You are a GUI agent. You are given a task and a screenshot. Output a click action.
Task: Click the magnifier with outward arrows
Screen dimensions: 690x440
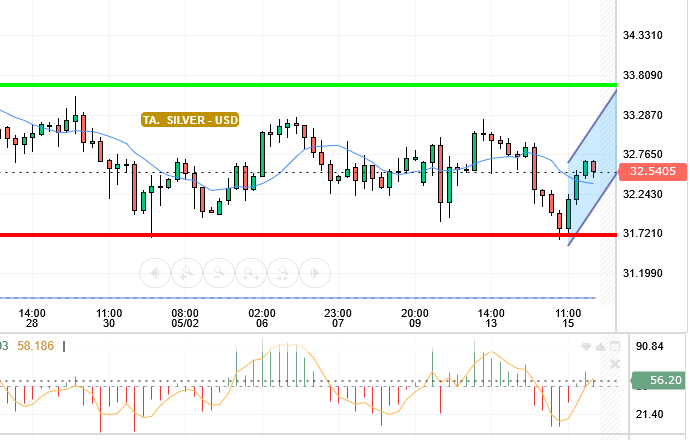(x=251, y=273)
